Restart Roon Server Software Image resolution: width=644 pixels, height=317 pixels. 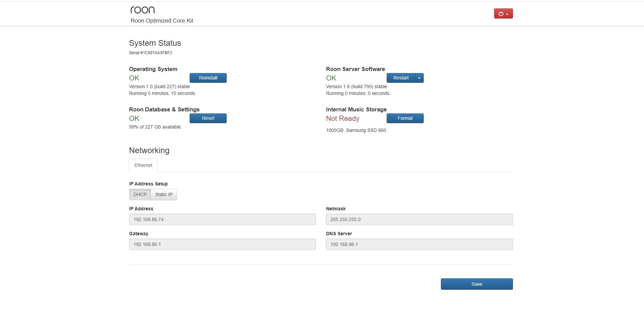pyautogui.click(x=401, y=78)
